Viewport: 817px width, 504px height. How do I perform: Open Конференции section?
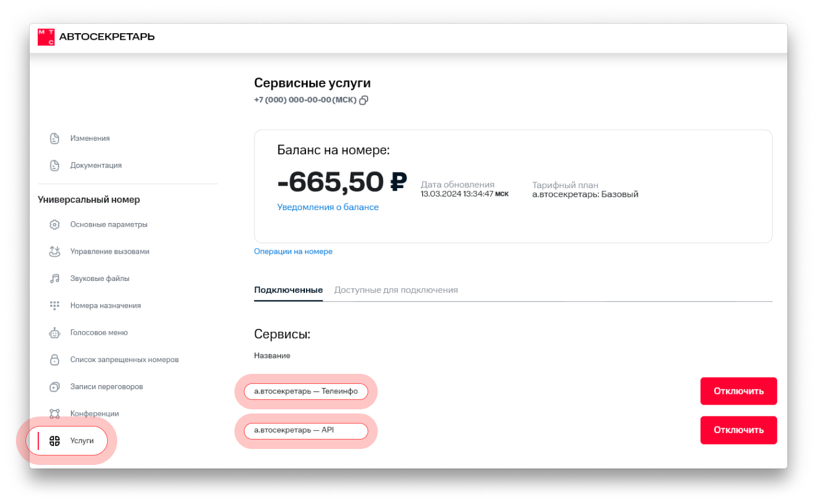pyautogui.click(x=95, y=413)
